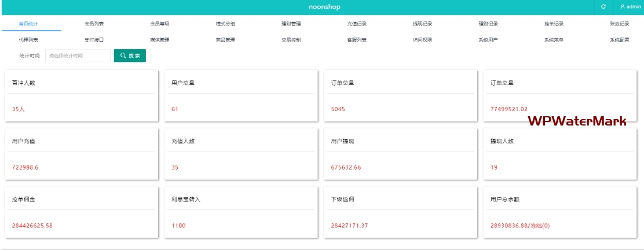Screen dimensions: 644x251
Task: Navigate to 交易控制
Action: [291, 40]
